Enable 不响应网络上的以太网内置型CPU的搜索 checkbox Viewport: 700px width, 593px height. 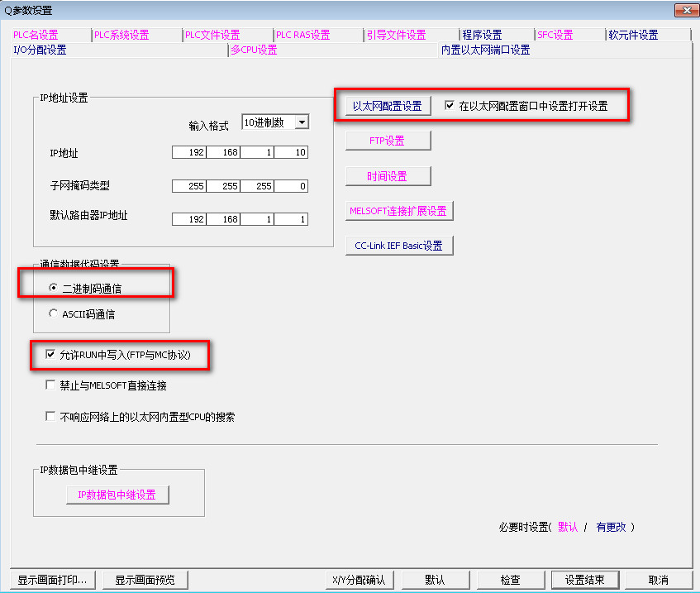(x=50, y=417)
